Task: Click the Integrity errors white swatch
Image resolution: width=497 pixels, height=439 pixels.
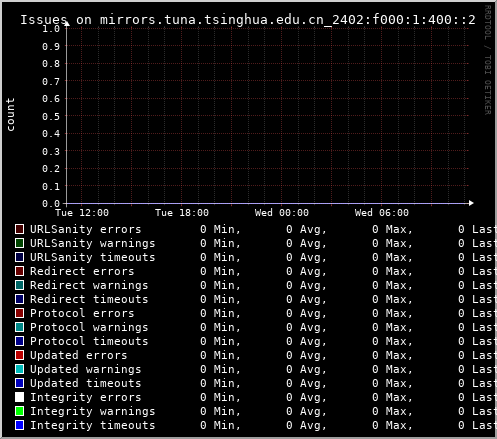Action: (20, 397)
